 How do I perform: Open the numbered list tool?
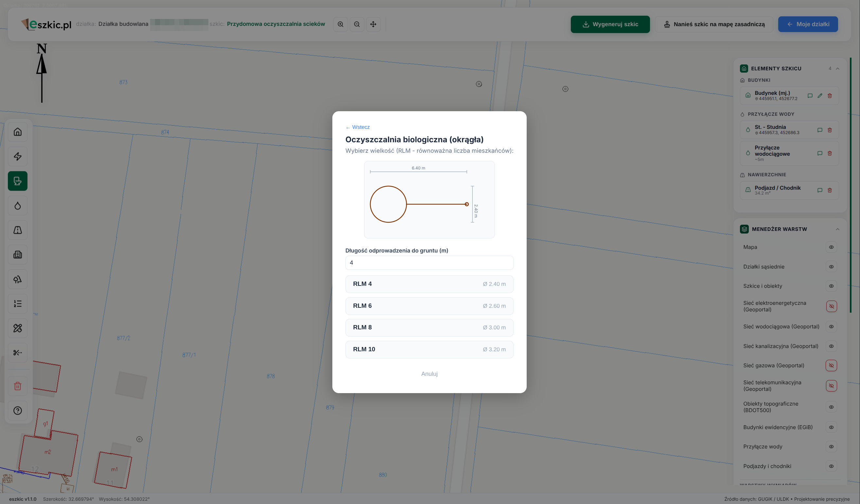18,304
